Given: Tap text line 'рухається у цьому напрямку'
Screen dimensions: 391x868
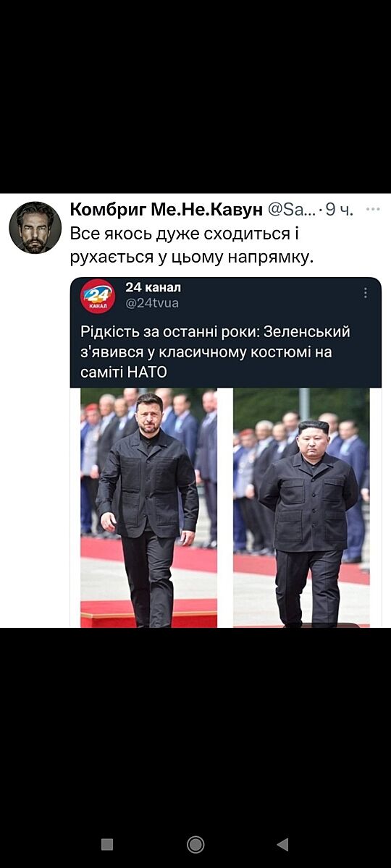Looking at the screenshot, I should point(192,257).
